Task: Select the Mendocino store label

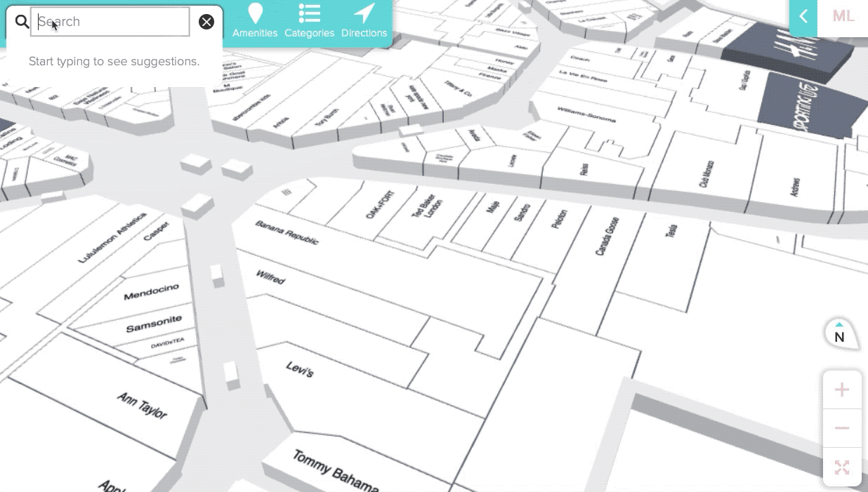Action: point(152,291)
